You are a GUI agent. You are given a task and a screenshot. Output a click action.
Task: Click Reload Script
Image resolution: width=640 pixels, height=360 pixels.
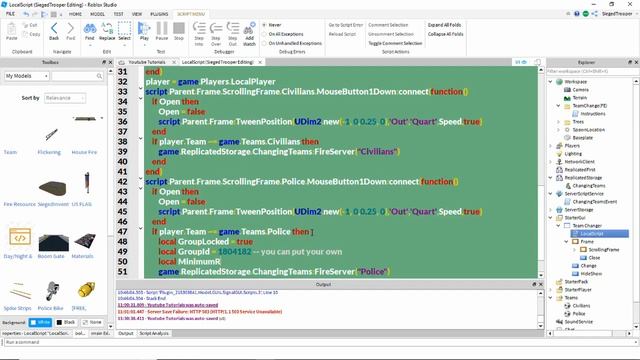pyautogui.click(x=342, y=34)
